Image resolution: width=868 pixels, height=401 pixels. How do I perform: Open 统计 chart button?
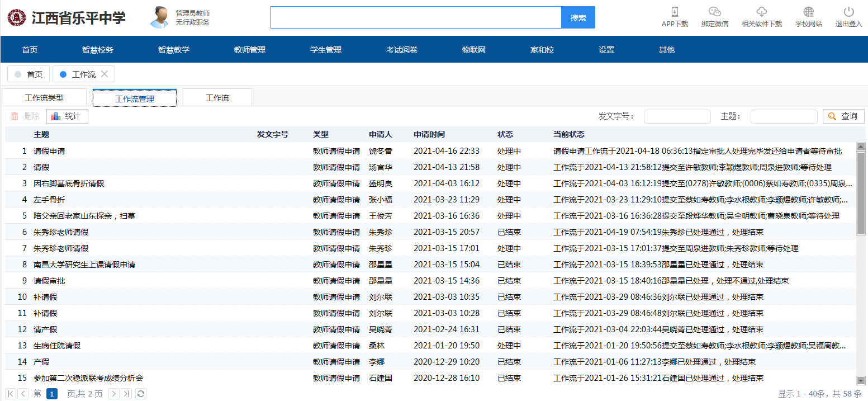(67, 116)
